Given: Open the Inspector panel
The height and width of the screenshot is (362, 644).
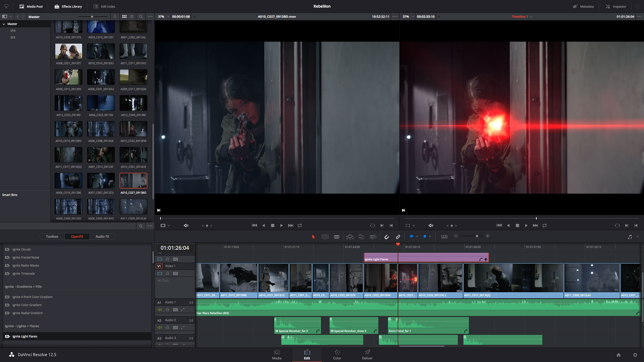Looking at the screenshot, I should tap(616, 6).
